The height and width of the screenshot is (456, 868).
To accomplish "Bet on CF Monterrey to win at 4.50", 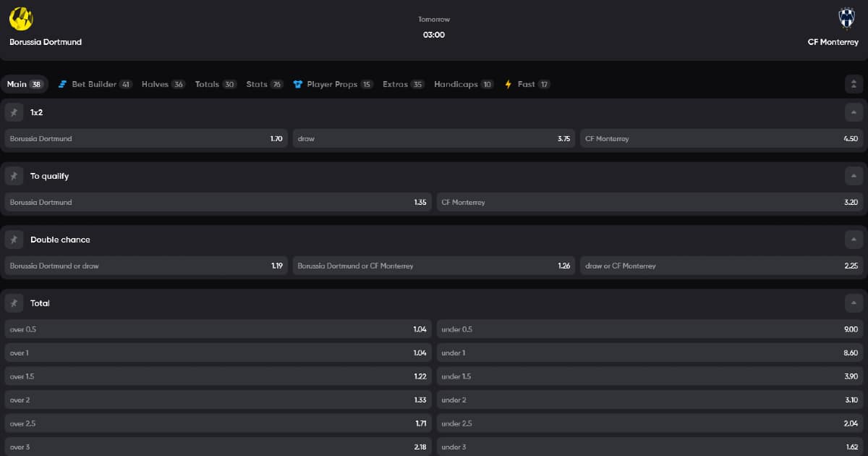I will point(722,138).
